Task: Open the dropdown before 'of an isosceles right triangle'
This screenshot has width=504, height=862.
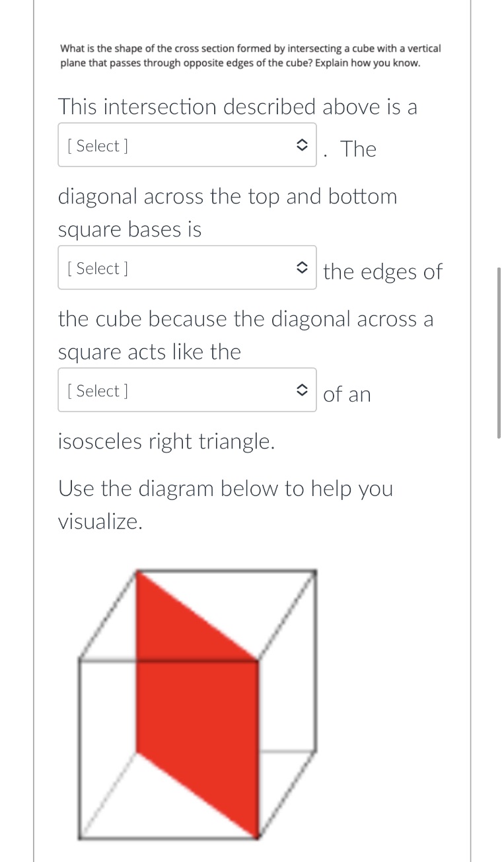Action: (x=187, y=390)
